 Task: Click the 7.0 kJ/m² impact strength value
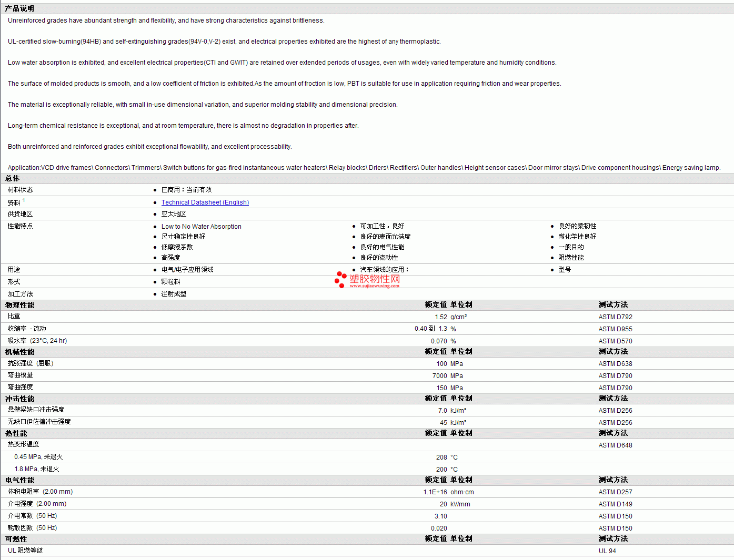click(x=452, y=411)
